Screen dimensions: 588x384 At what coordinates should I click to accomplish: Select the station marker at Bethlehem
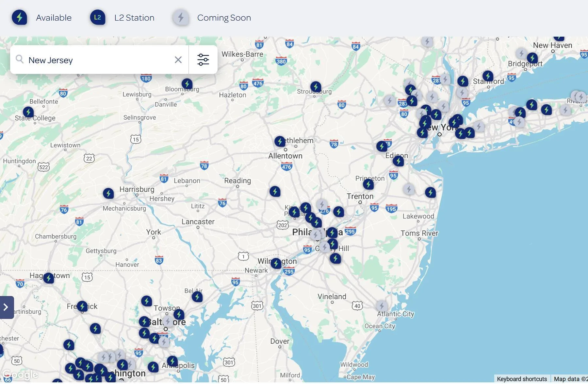280,142
